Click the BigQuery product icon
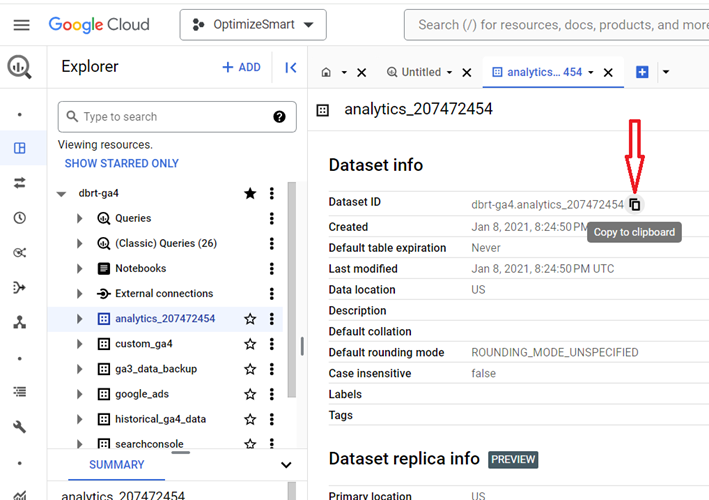The height and width of the screenshot is (500, 709). (19, 67)
